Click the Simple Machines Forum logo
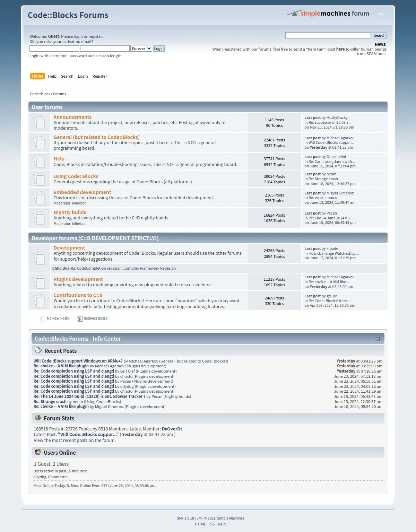This screenshot has width=416, height=532. click(x=328, y=14)
